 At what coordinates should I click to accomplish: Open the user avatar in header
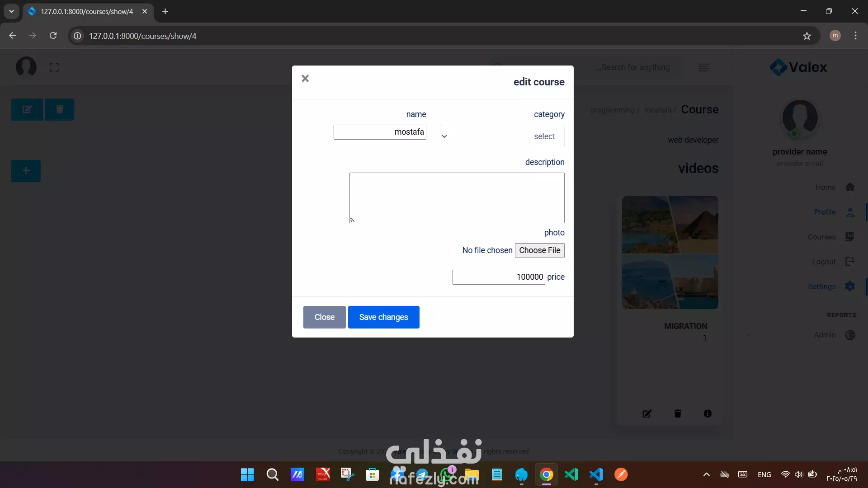[x=26, y=67]
